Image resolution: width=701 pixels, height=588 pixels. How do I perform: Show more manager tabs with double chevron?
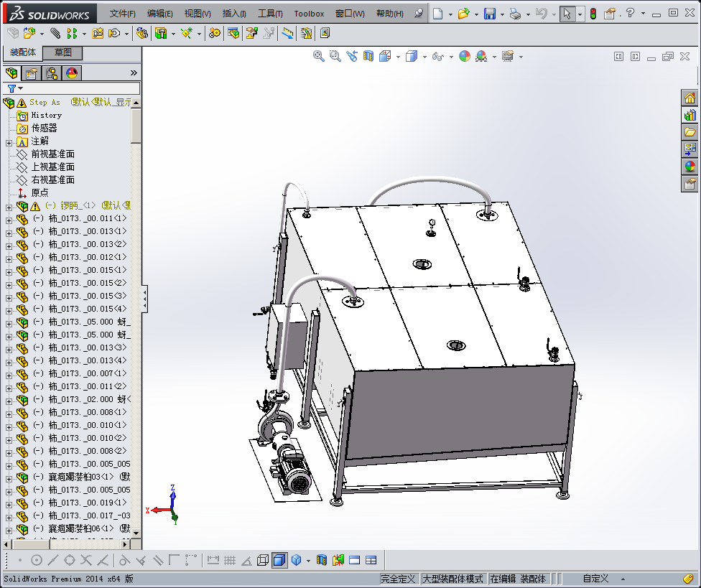click(133, 73)
